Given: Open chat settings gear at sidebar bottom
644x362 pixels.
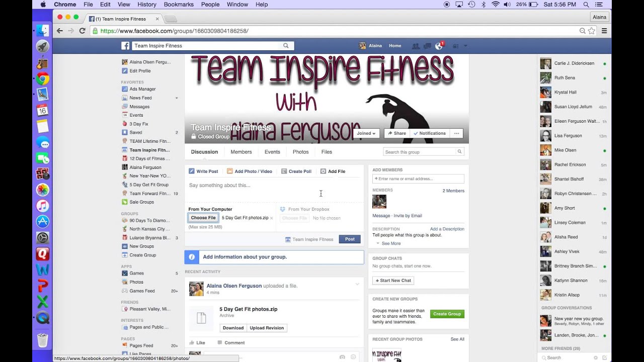Looking at the screenshot, I should pyautogui.click(x=596, y=357).
